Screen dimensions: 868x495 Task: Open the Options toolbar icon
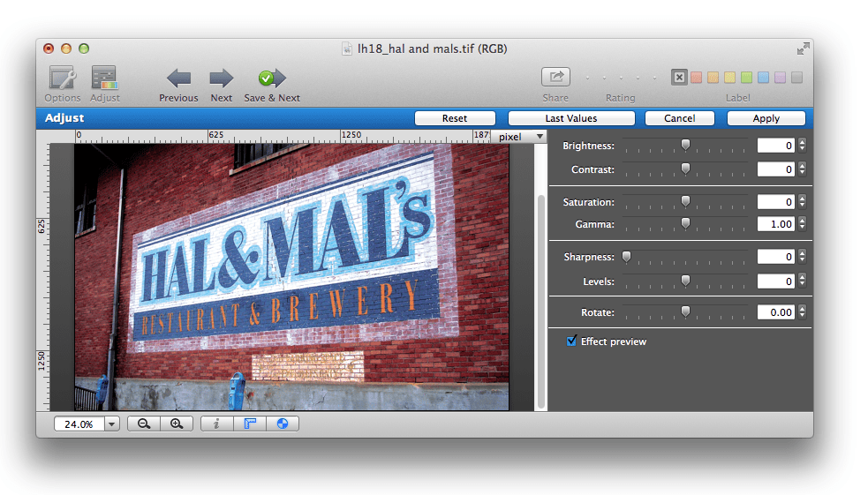[x=62, y=79]
